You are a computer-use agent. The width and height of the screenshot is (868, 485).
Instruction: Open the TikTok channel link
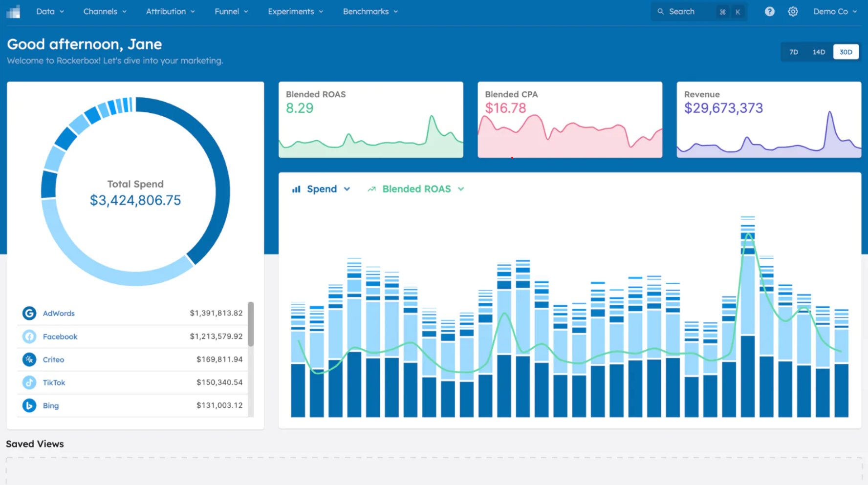pos(54,382)
